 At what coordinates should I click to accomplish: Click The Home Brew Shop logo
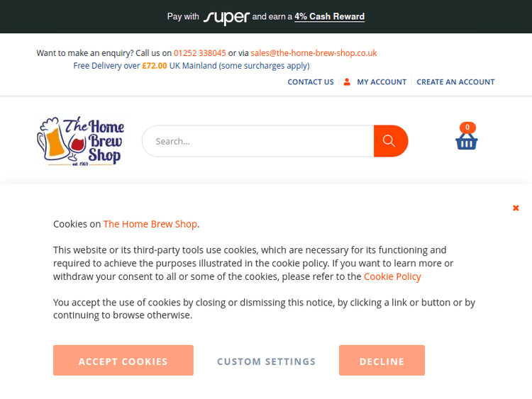coord(80,141)
